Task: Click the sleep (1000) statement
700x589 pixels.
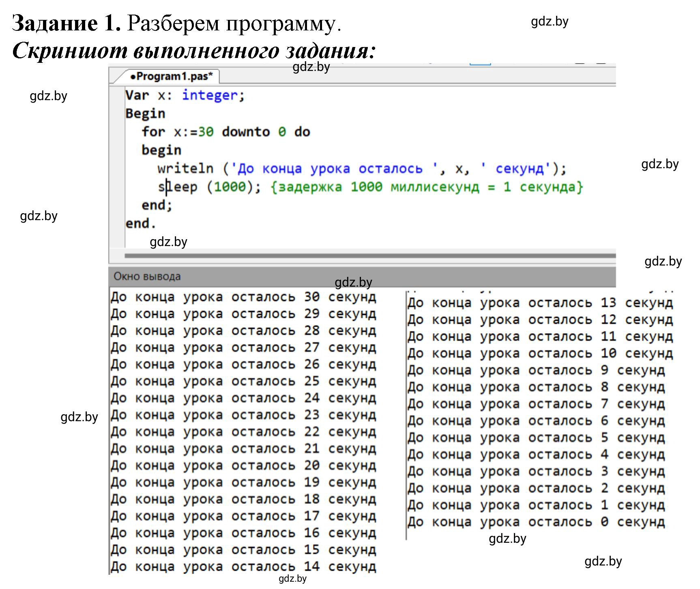Action: 209,187
